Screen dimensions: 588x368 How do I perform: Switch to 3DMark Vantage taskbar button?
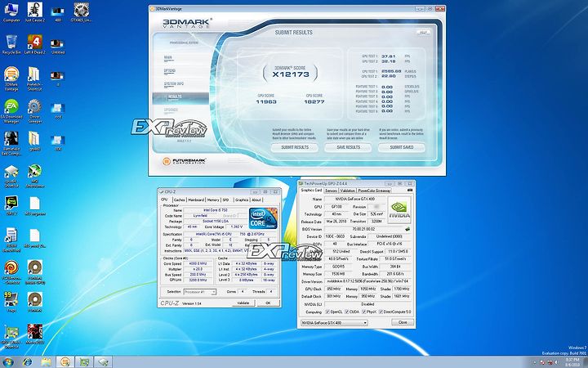(x=65, y=362)
